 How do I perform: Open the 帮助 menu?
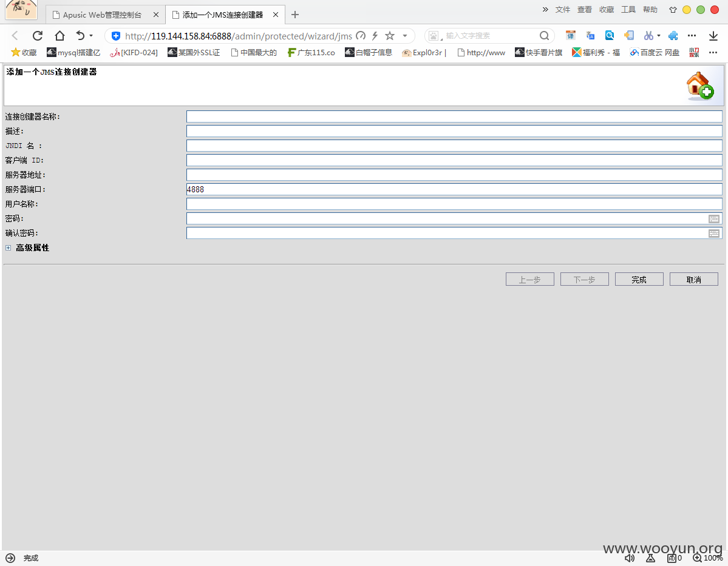point(650,9)
